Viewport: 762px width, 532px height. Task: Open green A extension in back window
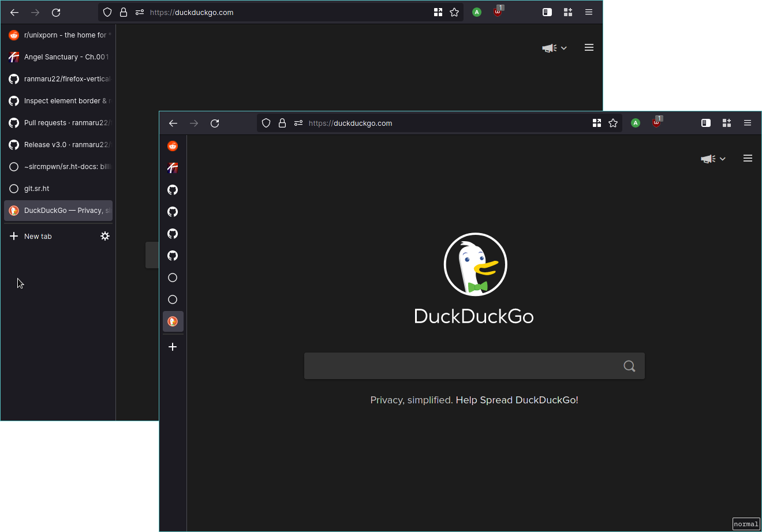pos(477,12)
